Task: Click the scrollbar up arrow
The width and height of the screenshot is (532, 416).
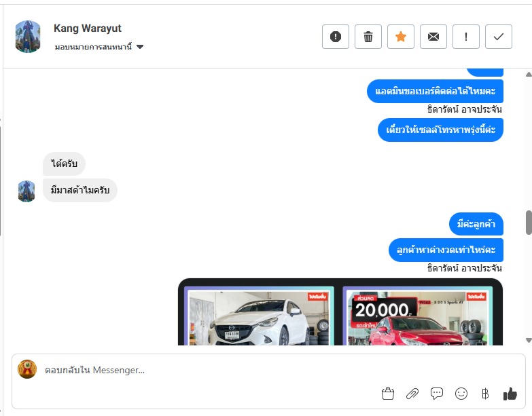Action: click(x=529, y=75)
